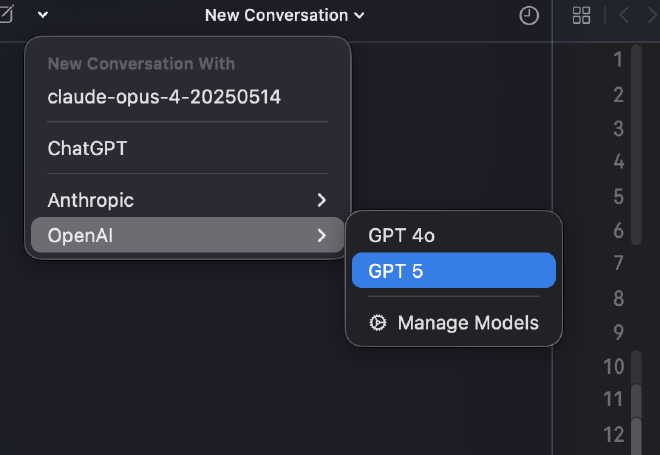Screen dimensions: 660x455
Task: Go back with the left chevron
Action: click(x=624, y=16)
